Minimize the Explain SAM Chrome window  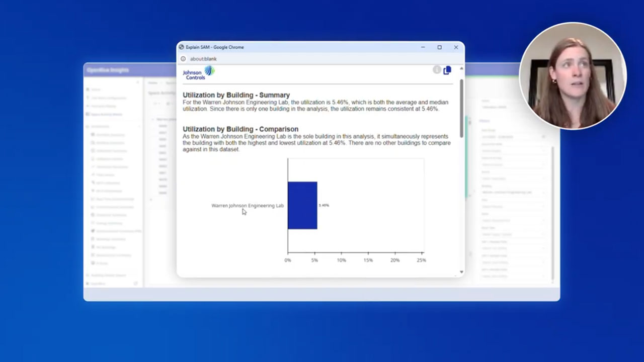pyautogui.click(x=423, y=47)
